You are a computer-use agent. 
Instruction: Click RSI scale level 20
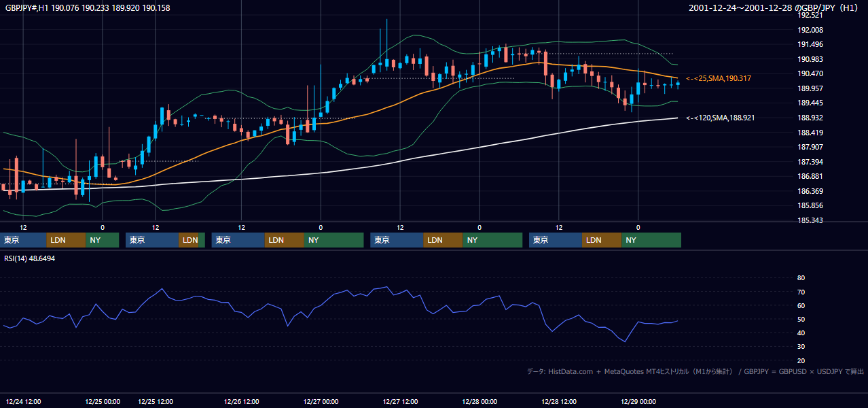pos(801,361)
